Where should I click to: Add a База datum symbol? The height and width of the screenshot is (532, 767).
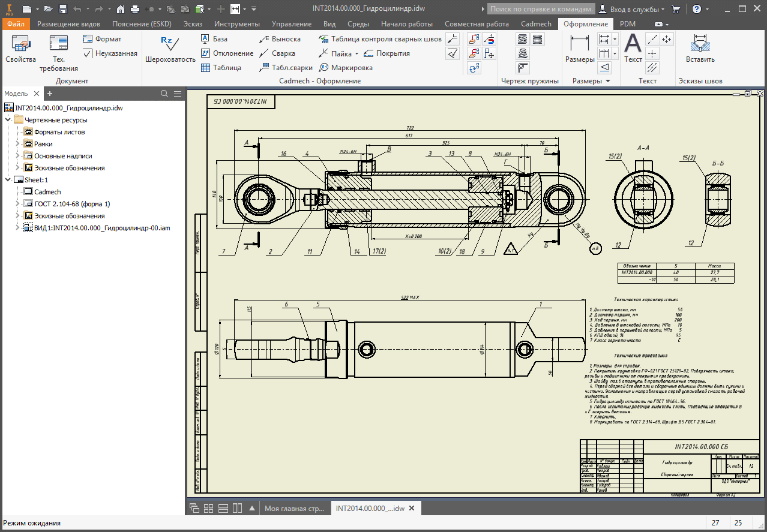coord(214,39)
